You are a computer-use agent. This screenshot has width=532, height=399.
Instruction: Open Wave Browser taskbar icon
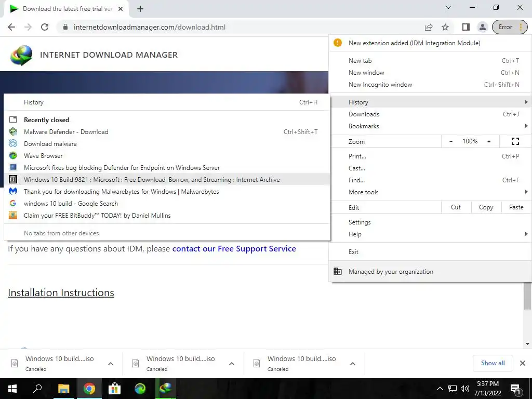pyautogui.click(x=140, y=389)
